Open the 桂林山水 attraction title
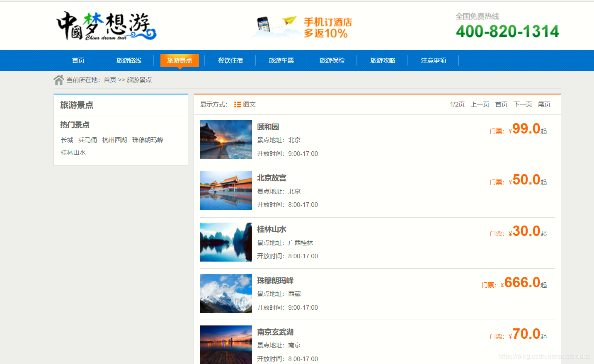 [272, 229]
